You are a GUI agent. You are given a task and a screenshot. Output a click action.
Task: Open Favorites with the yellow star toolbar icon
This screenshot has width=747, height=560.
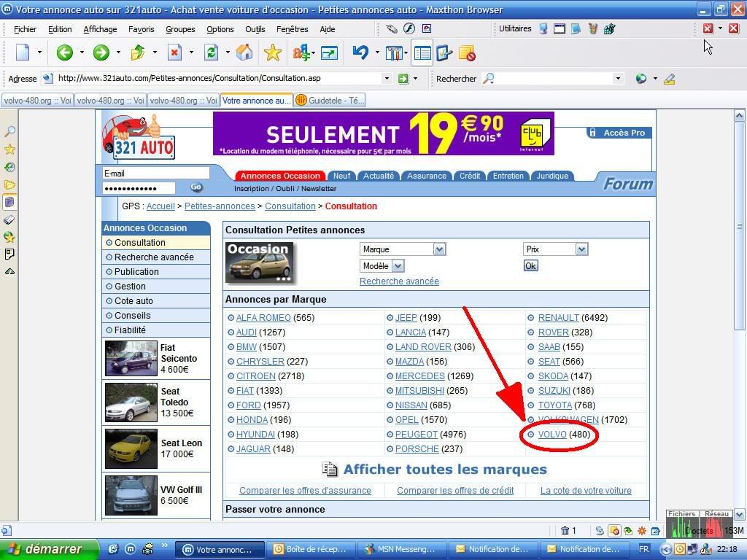click(x=273, y=52)
